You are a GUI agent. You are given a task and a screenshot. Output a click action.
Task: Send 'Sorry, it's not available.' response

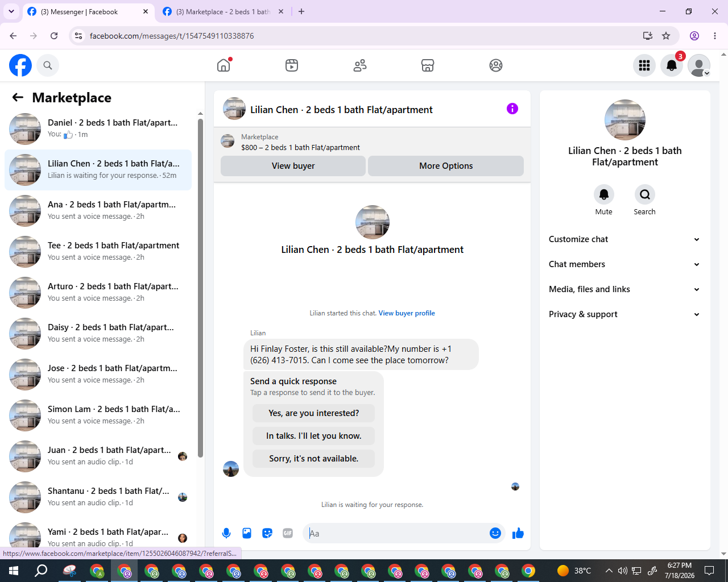click(313, 459)
